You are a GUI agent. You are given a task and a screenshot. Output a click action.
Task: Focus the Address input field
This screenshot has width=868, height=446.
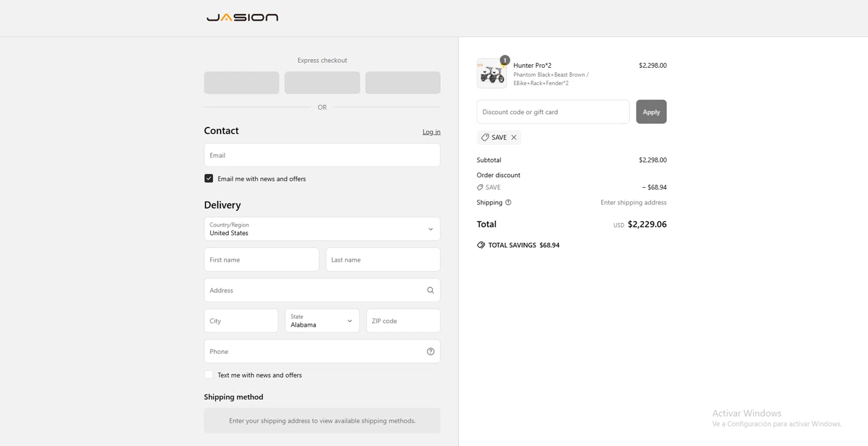322,290
